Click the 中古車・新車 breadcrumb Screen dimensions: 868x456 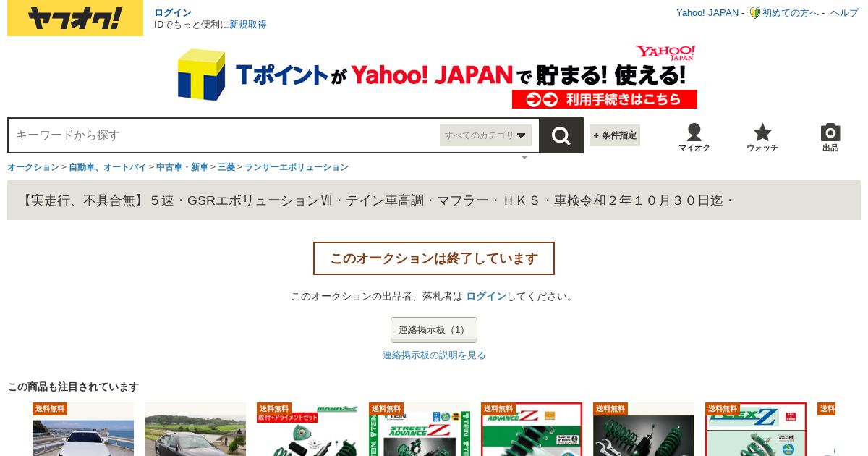182,167
